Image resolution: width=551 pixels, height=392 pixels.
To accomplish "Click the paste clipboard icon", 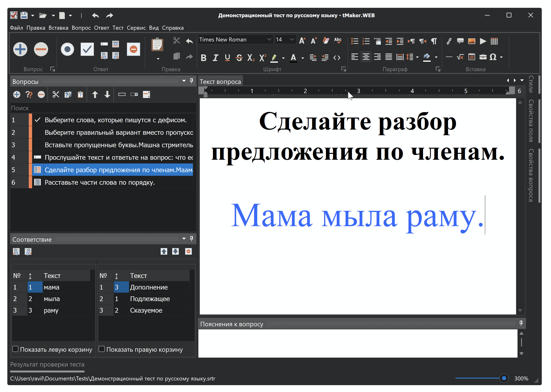I will tap(157, 45).
